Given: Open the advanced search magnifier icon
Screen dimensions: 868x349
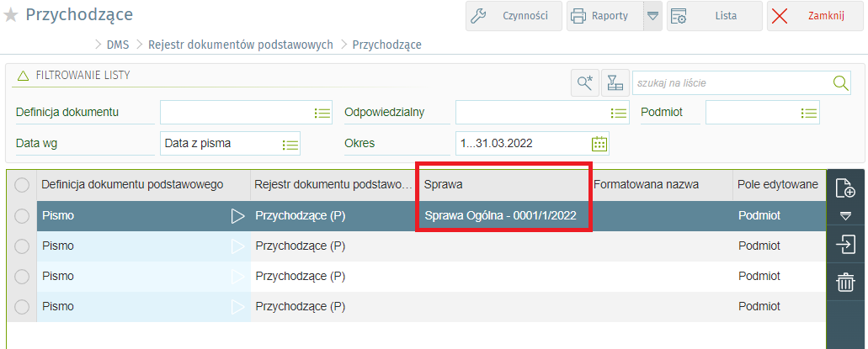Looking at the screenshot, I should (x=583, y=82).
